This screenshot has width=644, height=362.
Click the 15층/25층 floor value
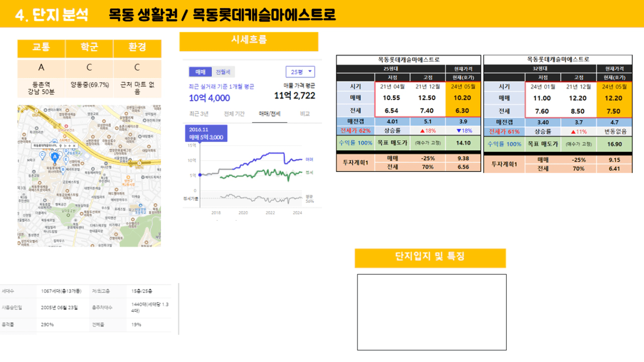click(142, 291)
